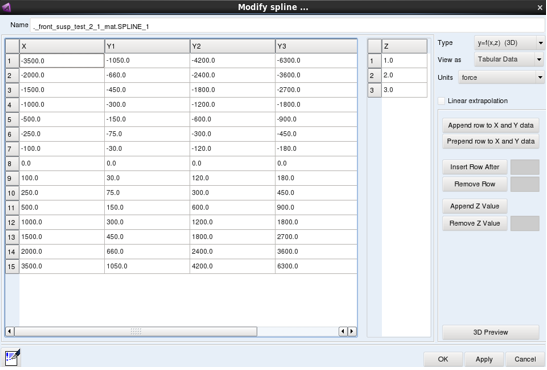Image resolution: width=547 pixels, height=370 pixels.
Task: Click Prepend row to X and Y data
Action: [490, 141]
